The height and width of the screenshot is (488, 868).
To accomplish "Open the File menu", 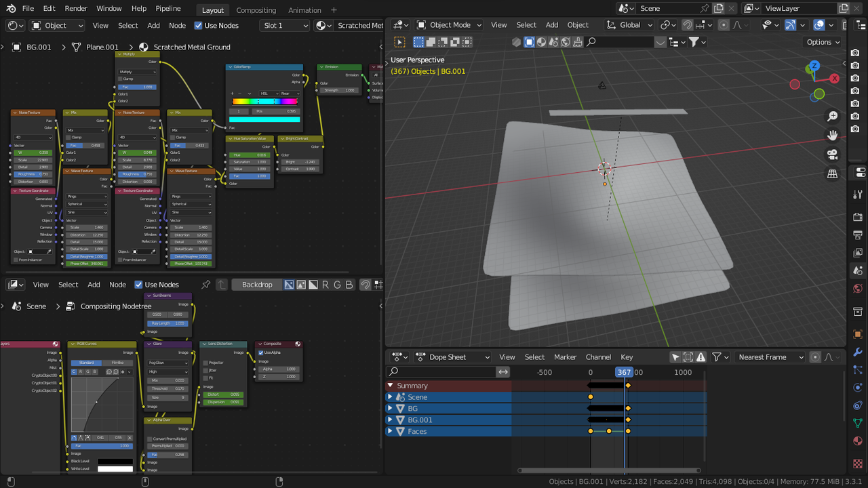I will click(x=28, y=9).
